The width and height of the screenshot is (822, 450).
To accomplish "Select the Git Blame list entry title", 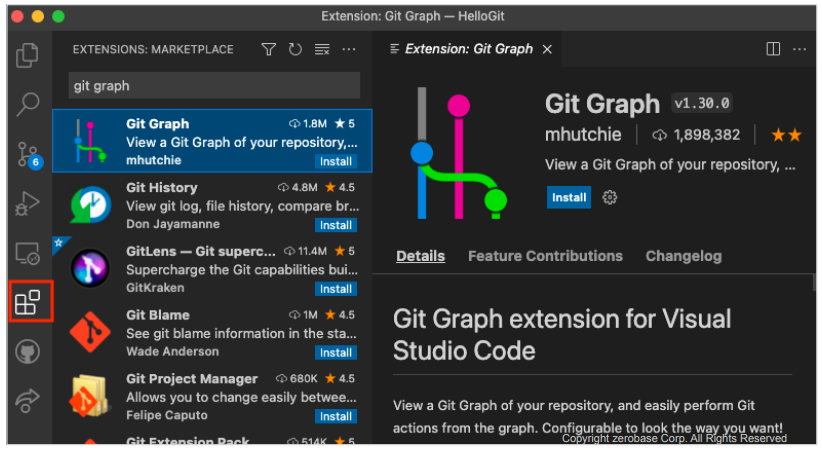I will (158, 315).
